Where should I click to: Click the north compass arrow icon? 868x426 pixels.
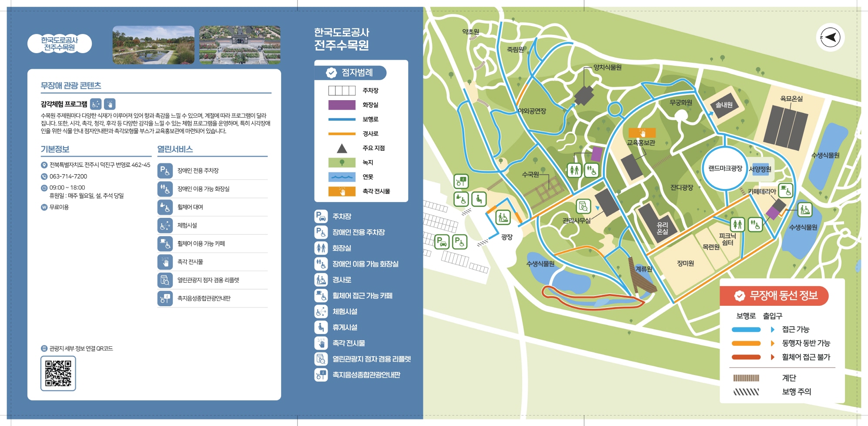point(830,37)
